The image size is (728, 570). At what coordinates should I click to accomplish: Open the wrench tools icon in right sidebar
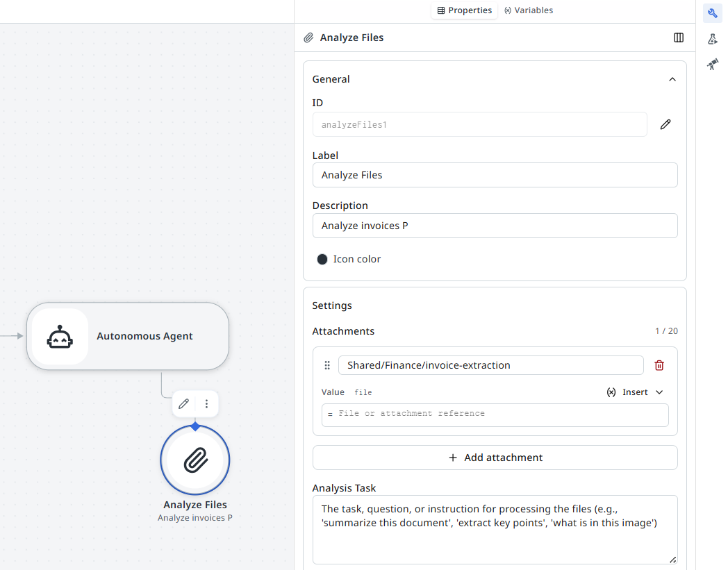(712, 13)
